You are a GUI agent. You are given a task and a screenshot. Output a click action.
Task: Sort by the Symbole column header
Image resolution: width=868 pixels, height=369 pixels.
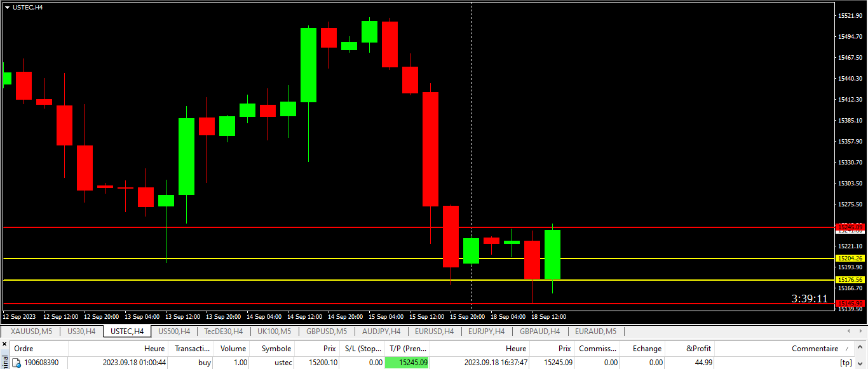click(273, 349)
